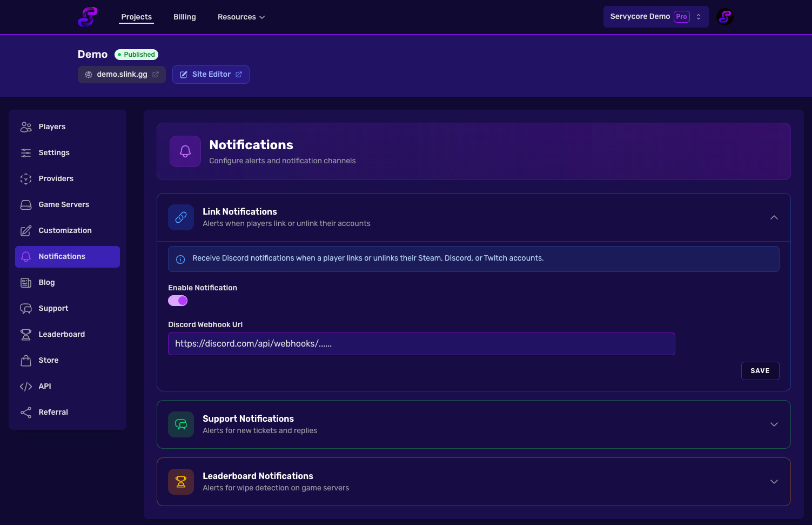Open the Players section icon in sidebar
This screenshot has width=812, height=525.
(x=25, y=127)
